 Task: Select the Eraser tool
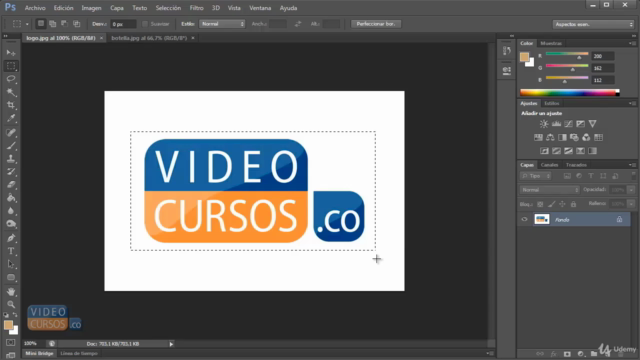[11, 184]
